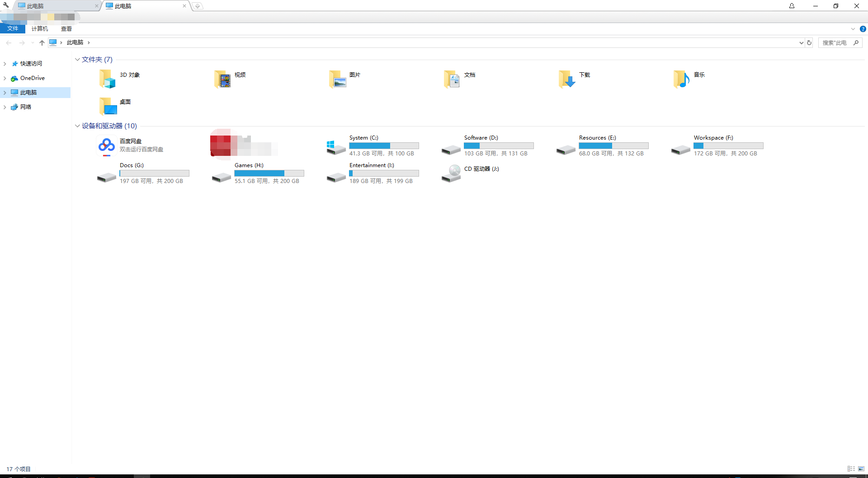Viewport: 868px width, 478px height.
Task: Click Resources (E:) usage bar
Action: (613, 146)
